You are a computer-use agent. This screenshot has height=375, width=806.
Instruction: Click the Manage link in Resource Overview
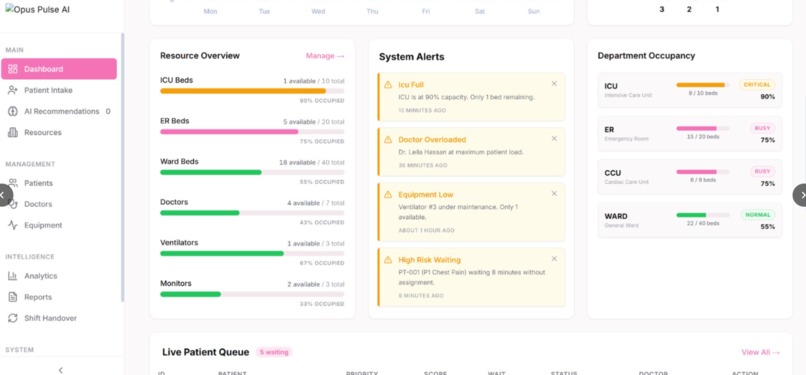click(325, 55)
